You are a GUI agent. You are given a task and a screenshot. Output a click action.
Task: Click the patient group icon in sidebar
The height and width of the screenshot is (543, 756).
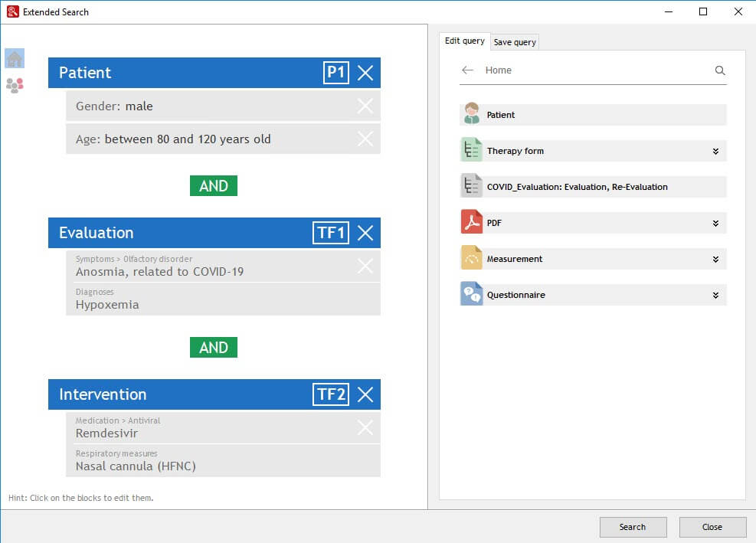click(15, 85)
